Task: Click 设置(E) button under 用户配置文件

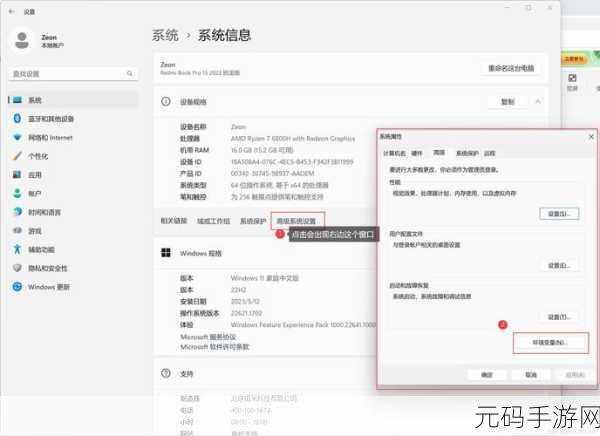Action: (x=559, y=265)
